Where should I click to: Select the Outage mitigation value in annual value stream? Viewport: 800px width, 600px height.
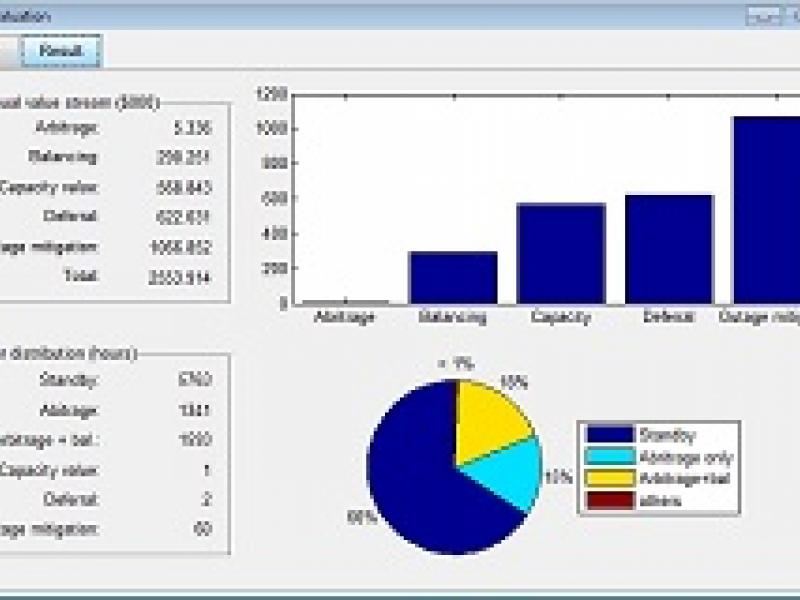point(180,247)
